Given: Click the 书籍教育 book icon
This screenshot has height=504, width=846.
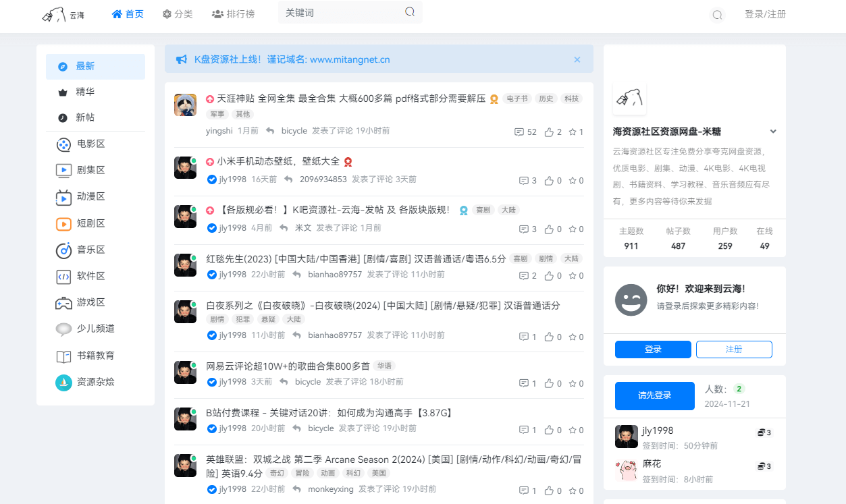Looking at the screenshot, I should click(x=63, y=356).
